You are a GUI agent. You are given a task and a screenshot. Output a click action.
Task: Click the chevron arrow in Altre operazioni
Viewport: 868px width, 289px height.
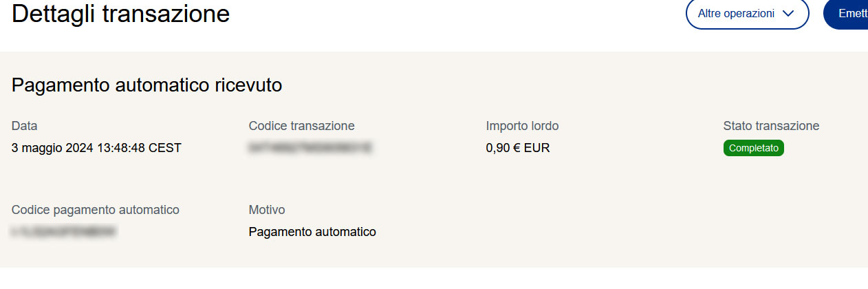pyautogui.click(x=788, y=14)
